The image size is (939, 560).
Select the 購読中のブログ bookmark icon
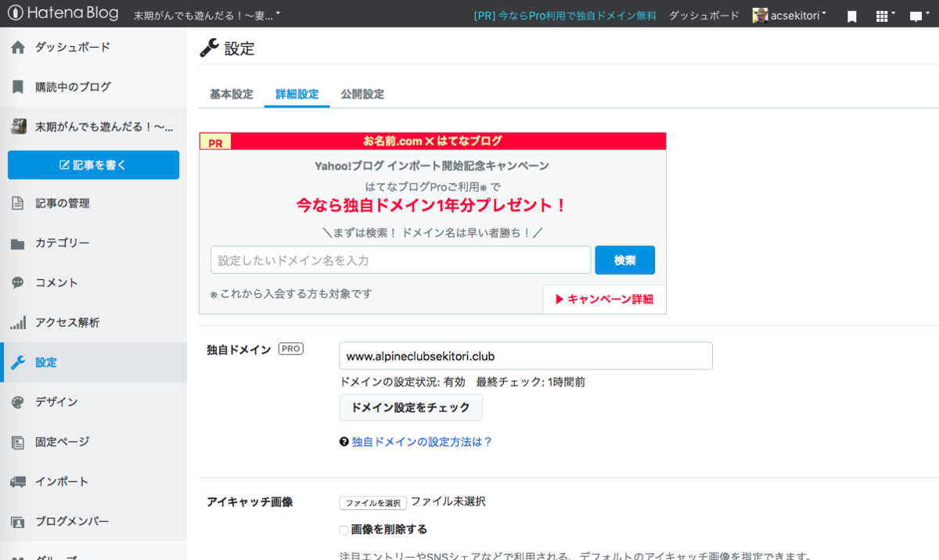click(17, 87)
